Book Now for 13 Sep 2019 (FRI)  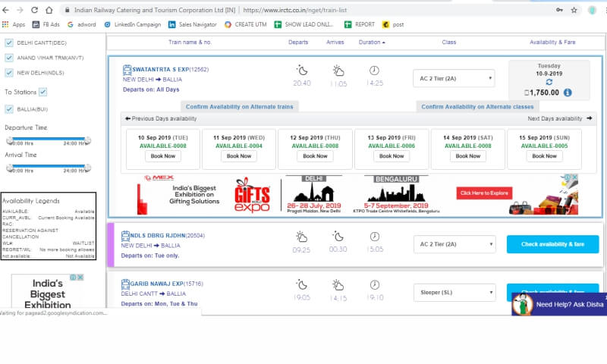point(392,156)
